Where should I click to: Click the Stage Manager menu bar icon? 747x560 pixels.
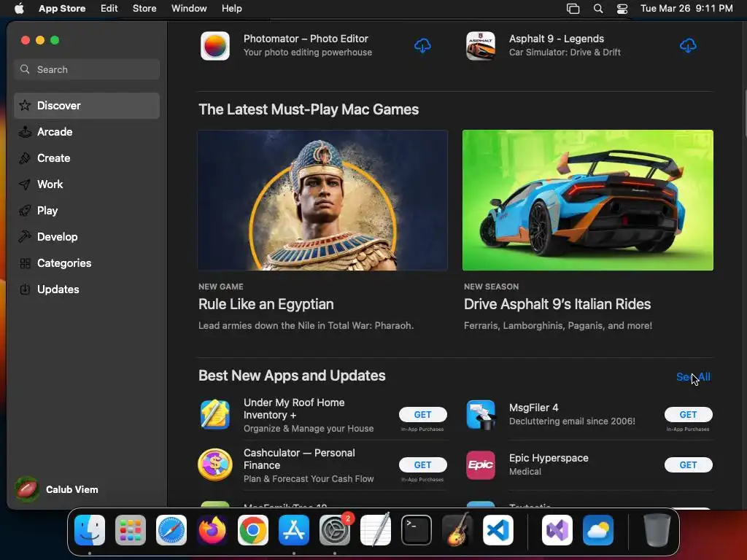coord(573,9)
